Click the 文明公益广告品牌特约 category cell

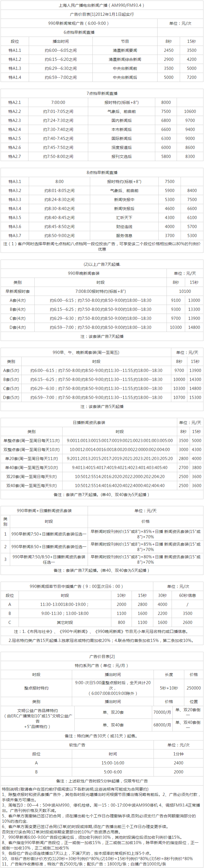tap(37, 719)
